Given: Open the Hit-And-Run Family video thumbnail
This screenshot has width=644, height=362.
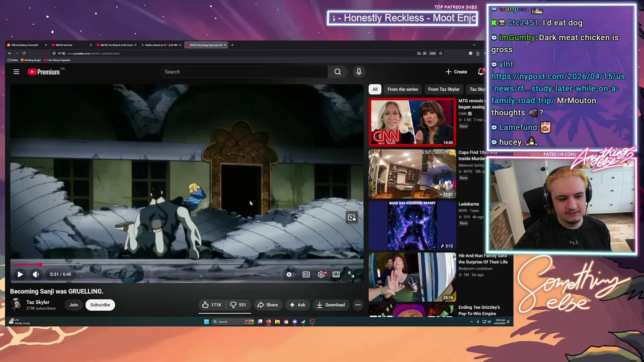Looking at the screenshot, I should click(413, 277).
